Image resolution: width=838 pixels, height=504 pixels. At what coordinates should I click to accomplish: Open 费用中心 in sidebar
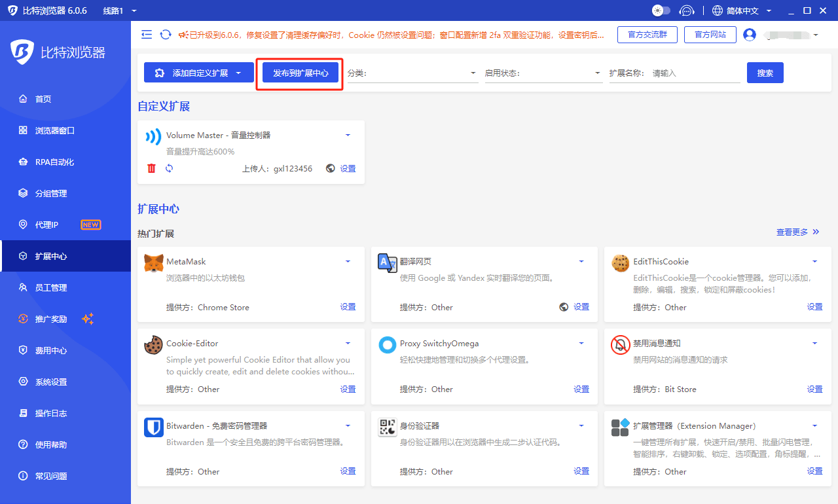click(65, 350)
